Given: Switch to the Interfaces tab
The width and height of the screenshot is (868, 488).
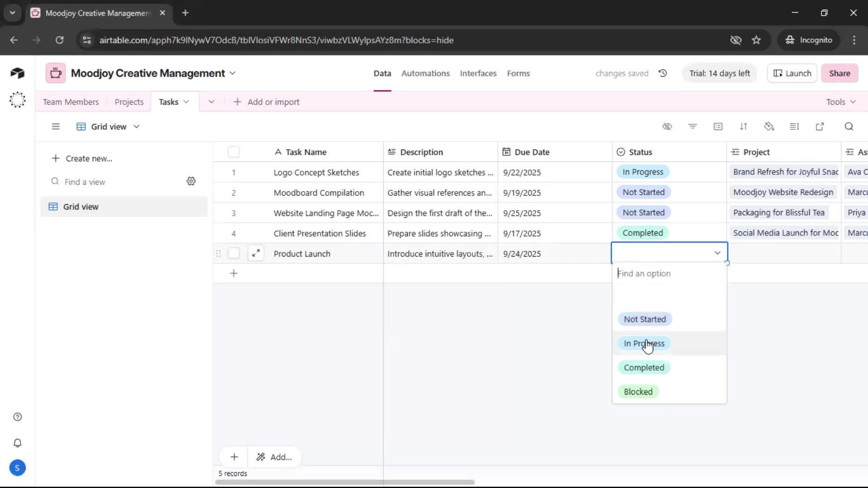Looking at the screenshot, I should 478,73.
